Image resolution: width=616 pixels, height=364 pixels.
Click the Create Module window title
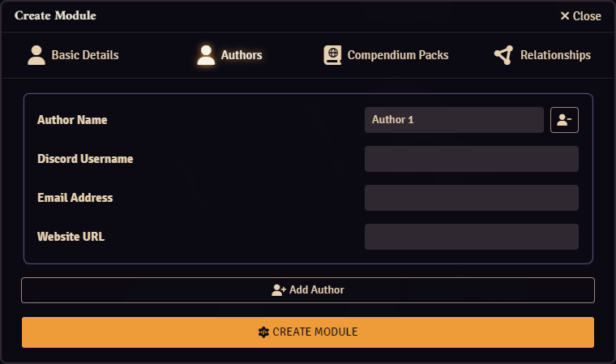coord(55,15)
